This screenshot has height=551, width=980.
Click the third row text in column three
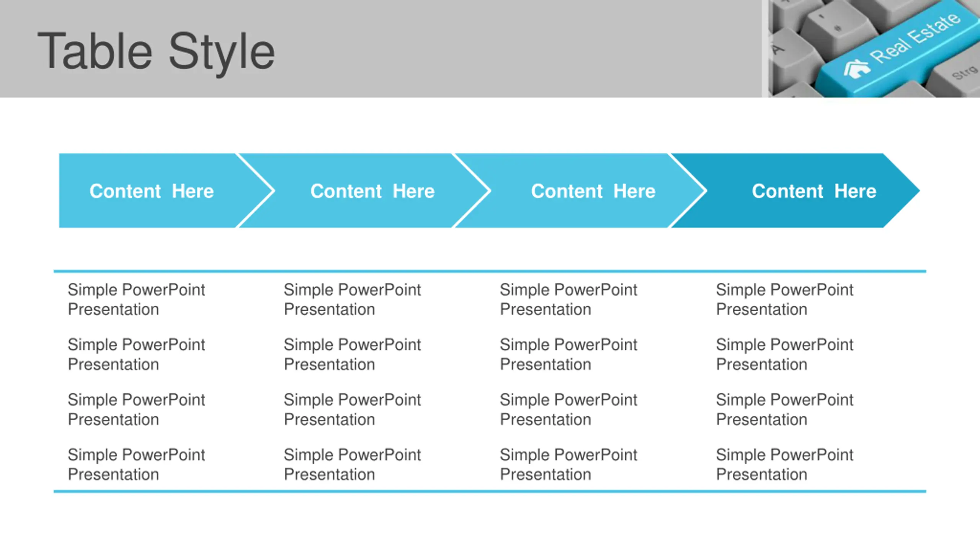[568, 409]
